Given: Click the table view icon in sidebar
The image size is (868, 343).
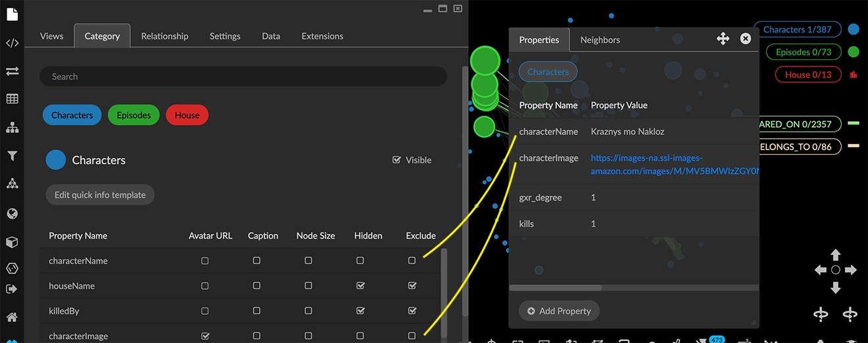Looking at the screenshot, I should (12, 99).
